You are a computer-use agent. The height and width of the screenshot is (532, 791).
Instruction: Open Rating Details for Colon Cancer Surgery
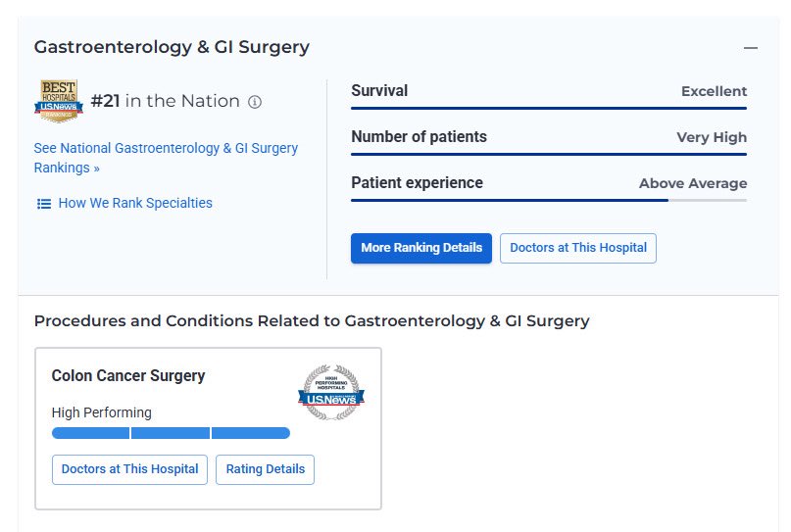[265, 469]
